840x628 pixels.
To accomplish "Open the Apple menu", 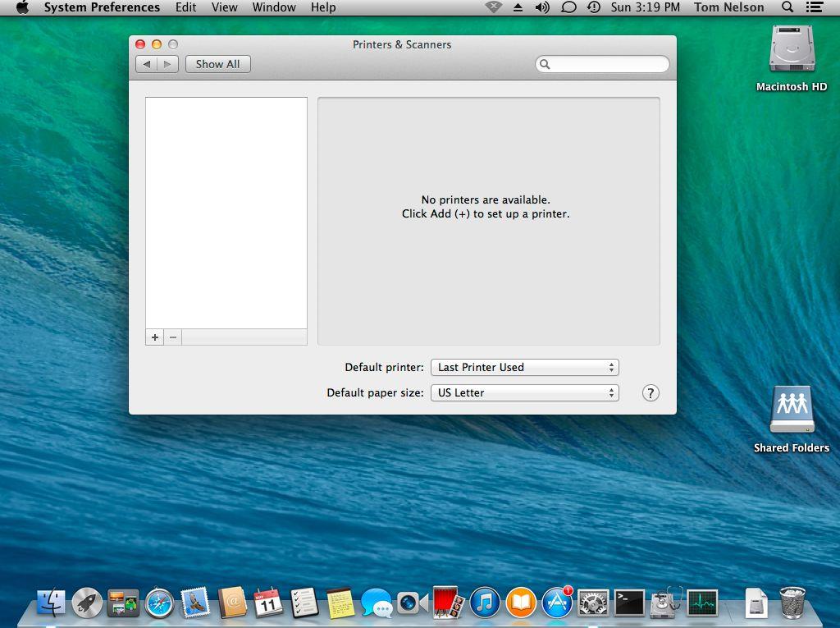I will [x=22, y=7].
